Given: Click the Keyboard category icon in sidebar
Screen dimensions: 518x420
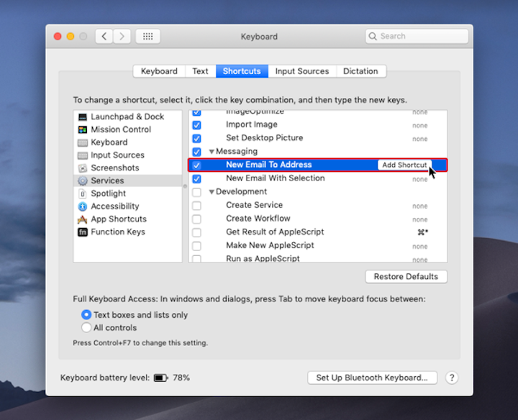Looking at the screenshot, I should coord(82,142).
